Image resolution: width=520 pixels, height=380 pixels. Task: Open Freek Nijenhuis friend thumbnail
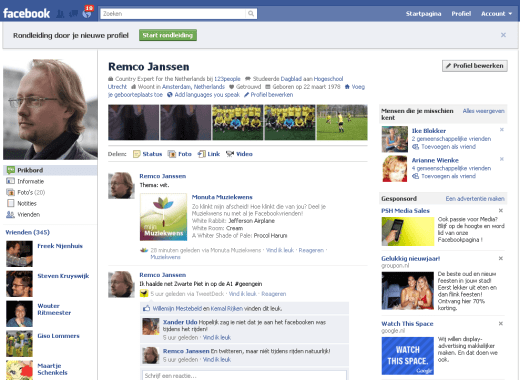click(x=19, y=254)
